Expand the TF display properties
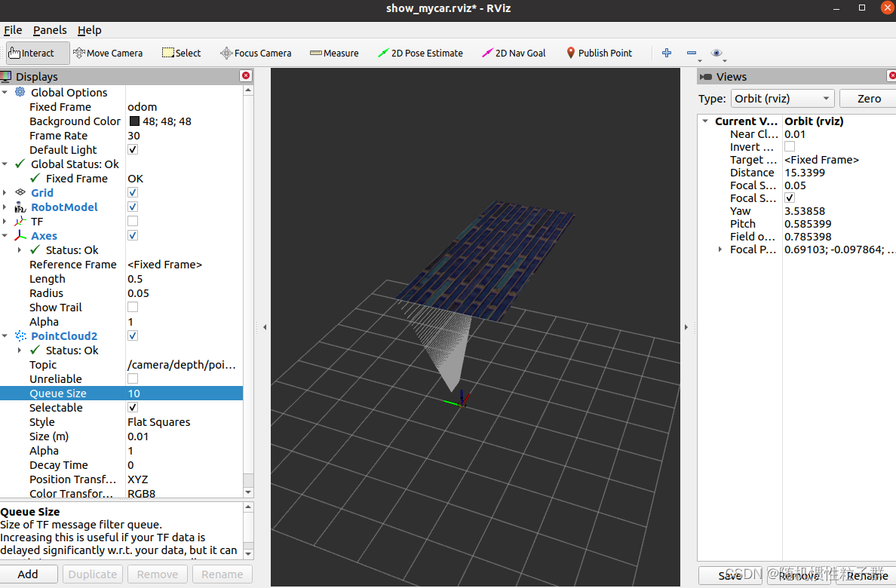Viewport: 896px width, 588px height. 5,221
